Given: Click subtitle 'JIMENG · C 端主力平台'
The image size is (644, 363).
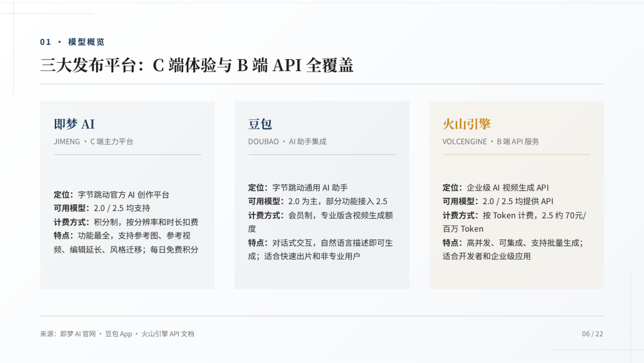Looking at the screenshot, I should coord(93,141).
